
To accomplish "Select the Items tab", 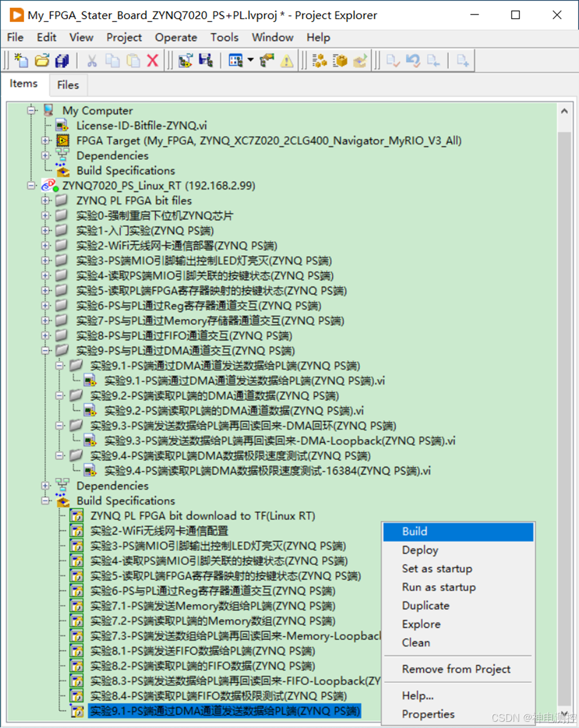I will [24, 84].
